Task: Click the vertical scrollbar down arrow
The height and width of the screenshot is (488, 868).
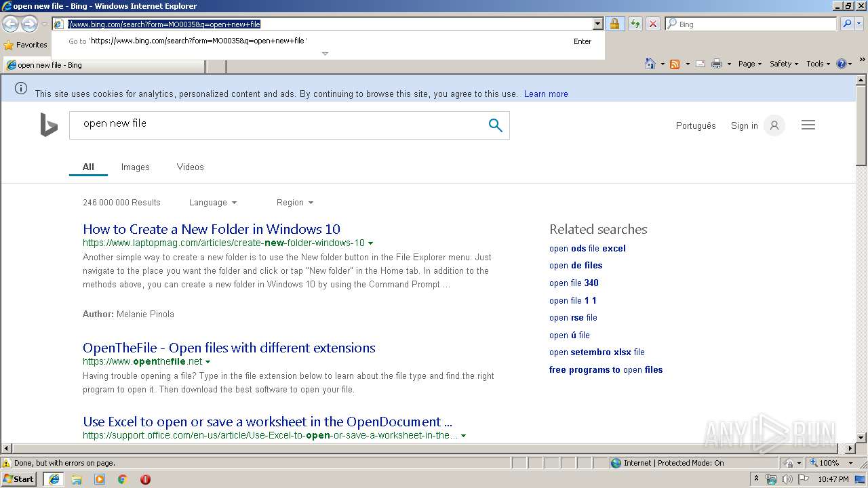Action: [861, 438]
